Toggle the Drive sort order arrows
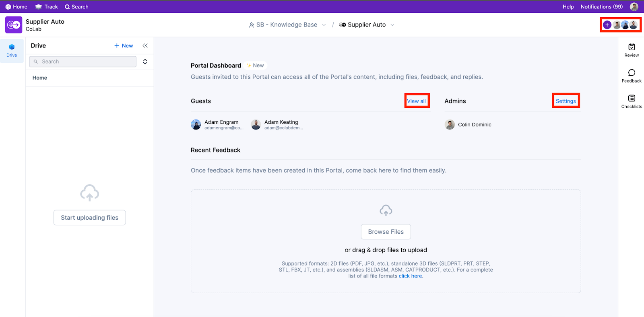Image resolution: width=644 pixels, height=317 pixels. tap(145, 62)
